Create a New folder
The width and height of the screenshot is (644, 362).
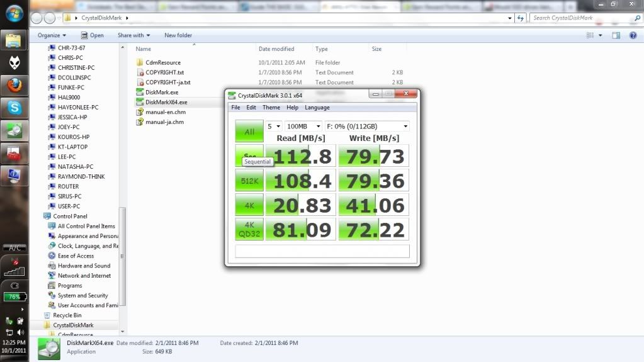coord(178,35)
